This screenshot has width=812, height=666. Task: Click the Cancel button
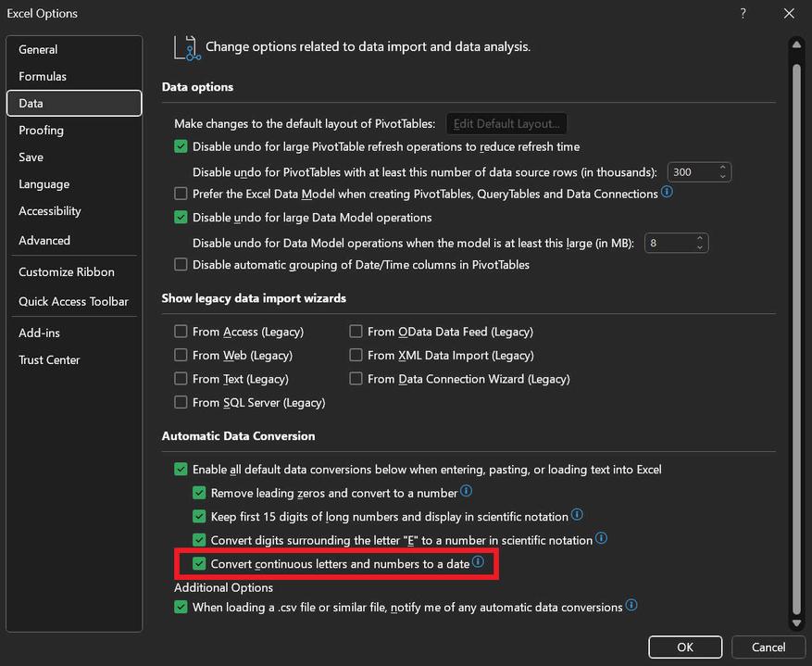768,647
